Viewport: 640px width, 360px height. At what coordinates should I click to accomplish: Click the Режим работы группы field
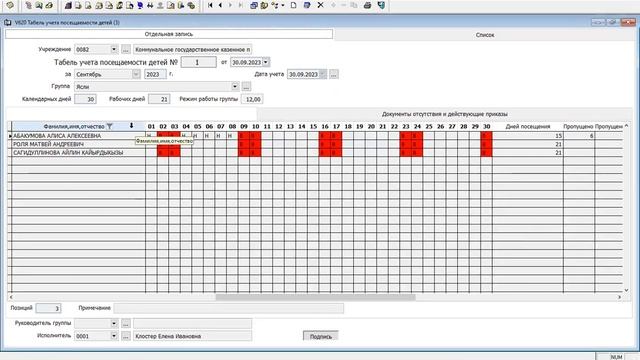(252, 99)
